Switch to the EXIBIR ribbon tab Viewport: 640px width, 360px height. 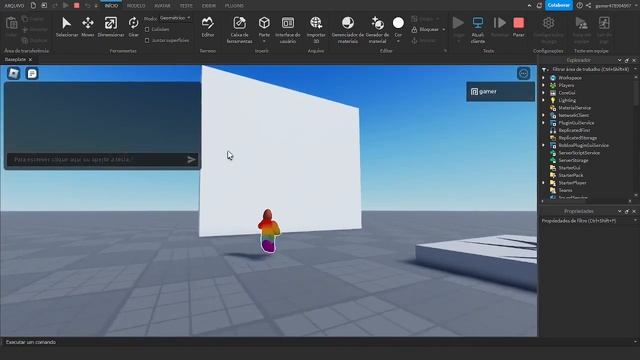(209, 6)
